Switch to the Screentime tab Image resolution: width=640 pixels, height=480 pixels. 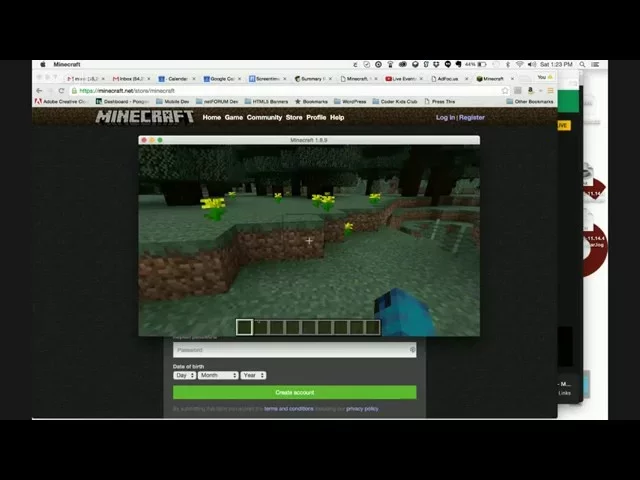[x=267, y=78]
